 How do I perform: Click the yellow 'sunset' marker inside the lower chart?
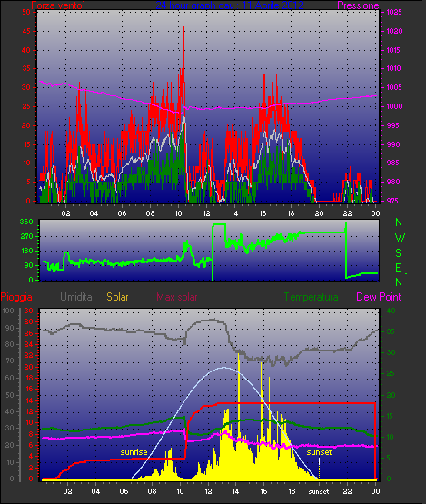click(319, 452)
